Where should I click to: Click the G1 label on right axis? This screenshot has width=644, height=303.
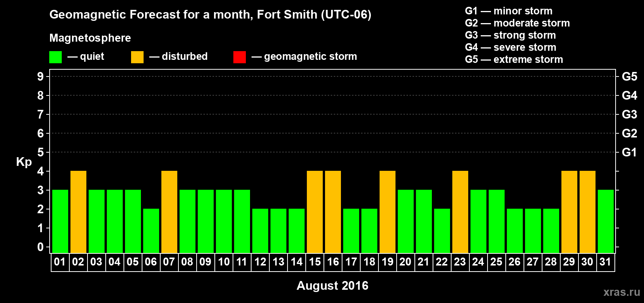pos(630,152)
